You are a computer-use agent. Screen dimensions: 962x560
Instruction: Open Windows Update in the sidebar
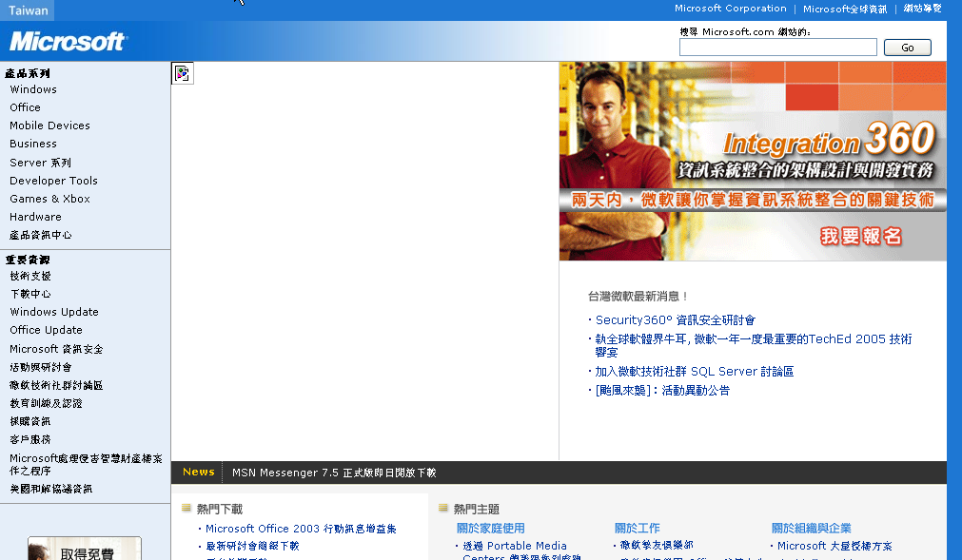54,312
